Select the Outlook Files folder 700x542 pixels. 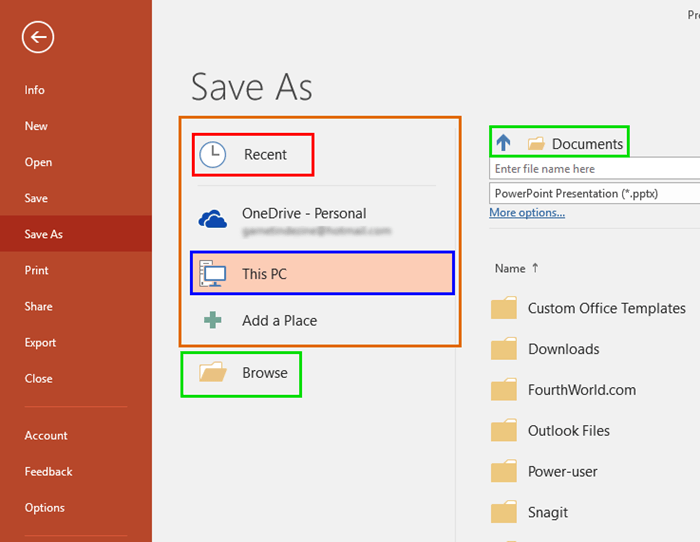pyautogui.click(x=568, y=431)
